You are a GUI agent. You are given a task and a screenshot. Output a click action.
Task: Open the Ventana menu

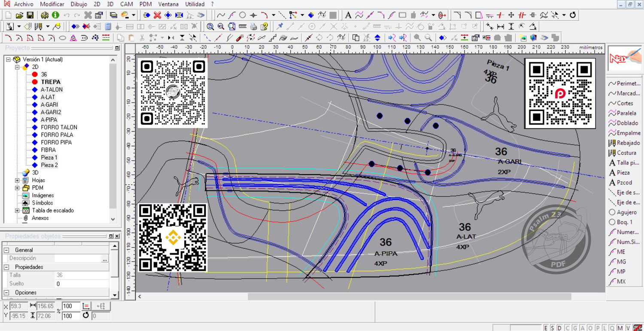168,4
